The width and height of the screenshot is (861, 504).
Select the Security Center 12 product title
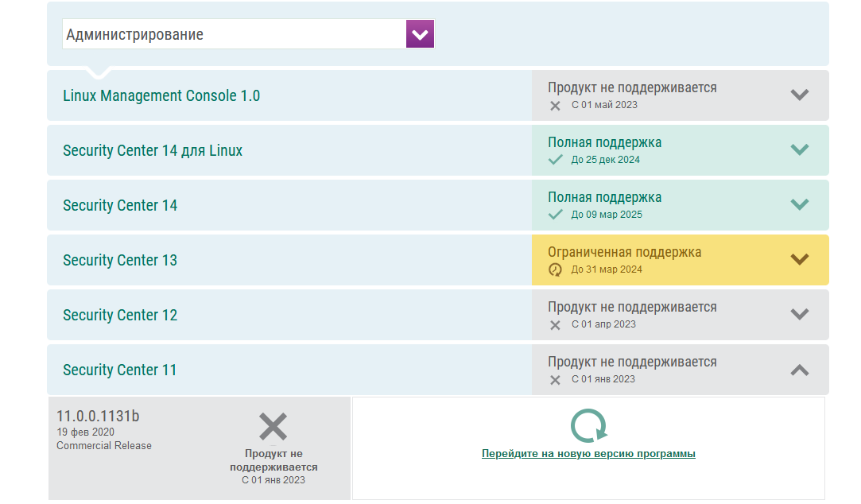point(120,315)
